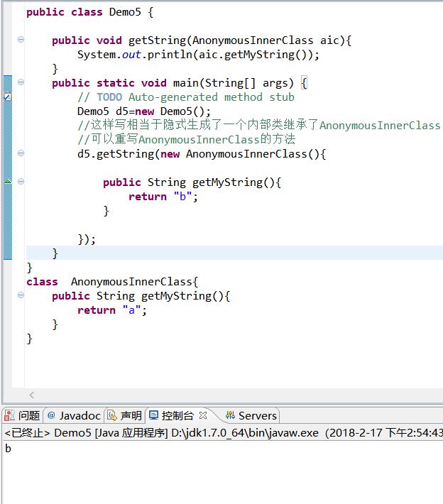Image resolution: width=443 pixels, height=504 pixels.
Task: Click the console output line "b"
Action: click(8, 449)
